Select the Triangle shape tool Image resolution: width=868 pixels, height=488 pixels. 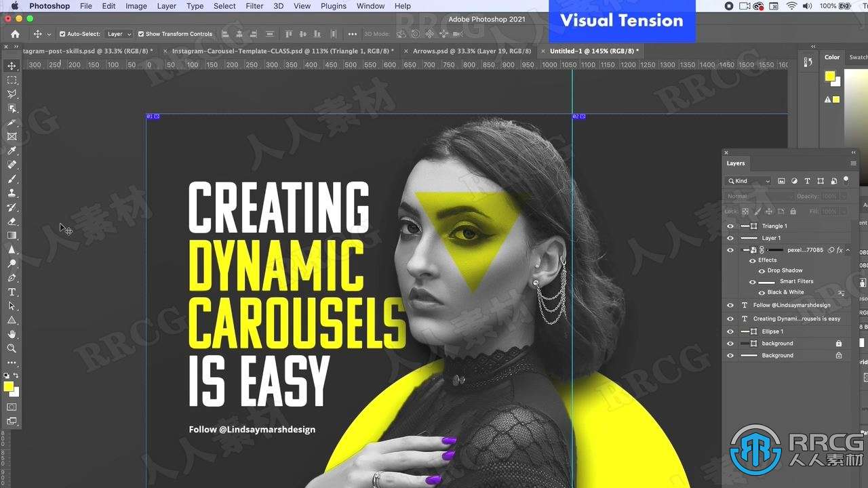[x=12, y=320]
